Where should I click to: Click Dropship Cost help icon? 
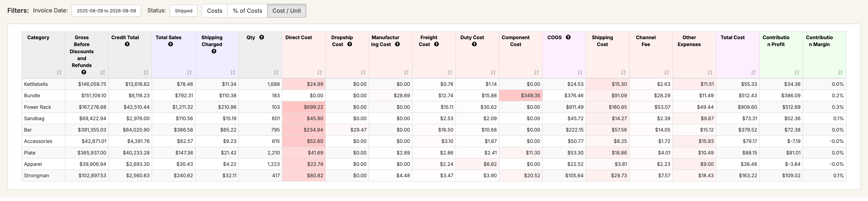[350, 44]
